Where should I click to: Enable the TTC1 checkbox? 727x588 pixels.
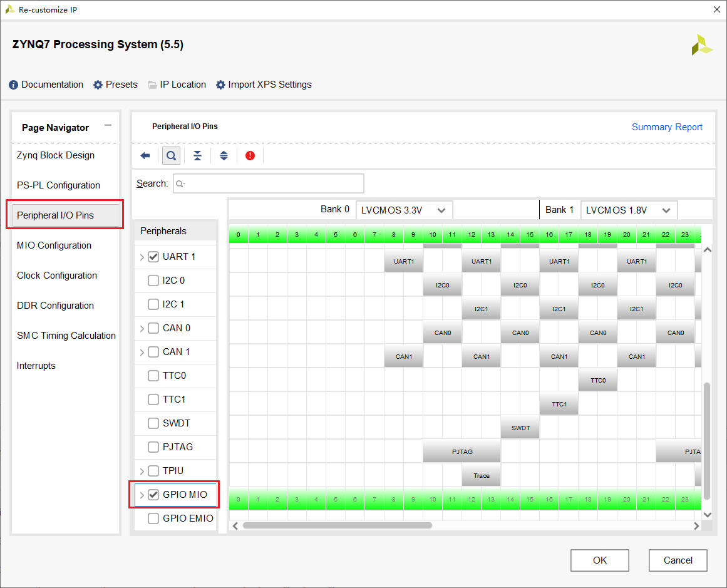(153, 400)
